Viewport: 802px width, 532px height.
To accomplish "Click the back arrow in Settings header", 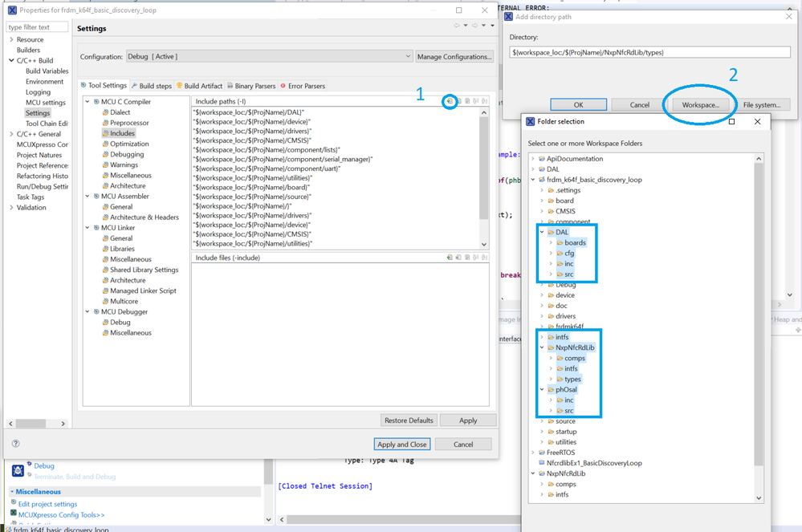I will click(457, 26).
